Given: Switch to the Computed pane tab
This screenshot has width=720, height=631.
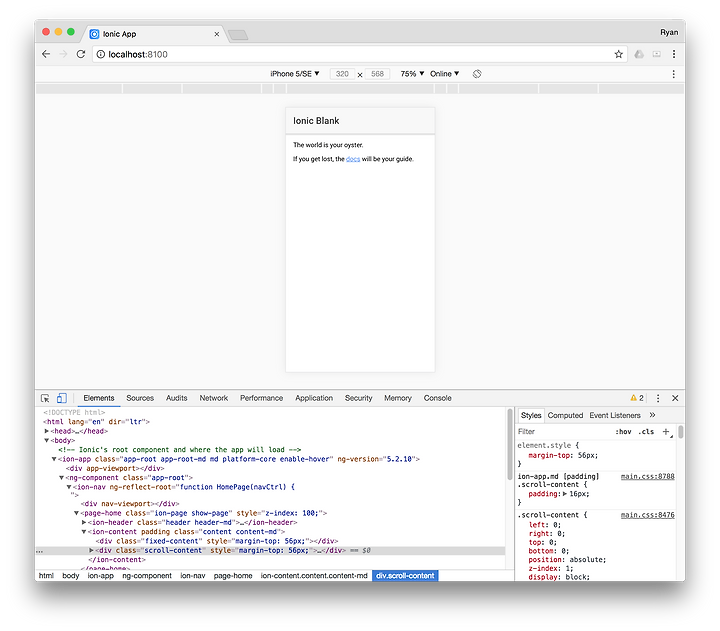Looking at the screenshot, I should pyautogui.click(x=565, y=415).
